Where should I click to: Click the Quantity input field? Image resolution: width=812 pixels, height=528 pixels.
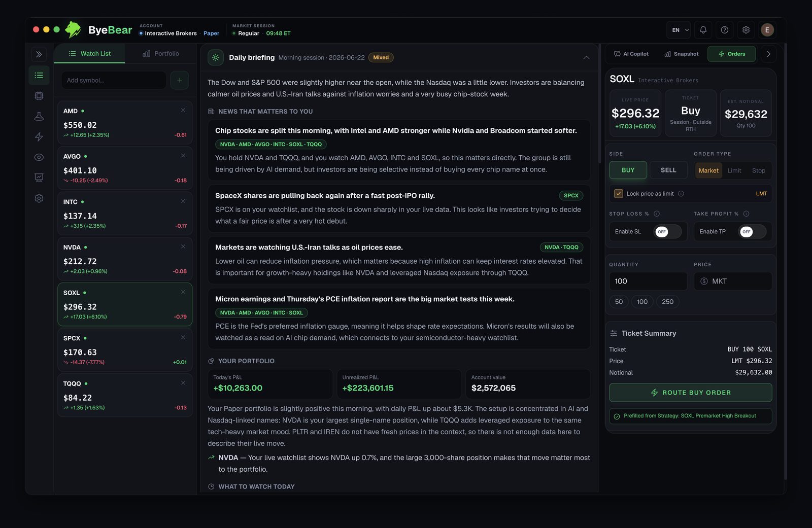tap(648, 281)
